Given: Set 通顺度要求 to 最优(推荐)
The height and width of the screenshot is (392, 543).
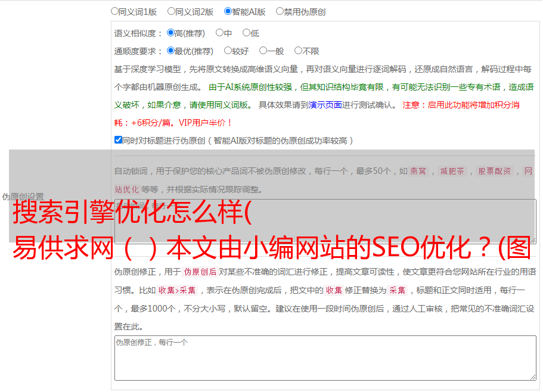Looking at the screenshot, I should pos(170,51).
